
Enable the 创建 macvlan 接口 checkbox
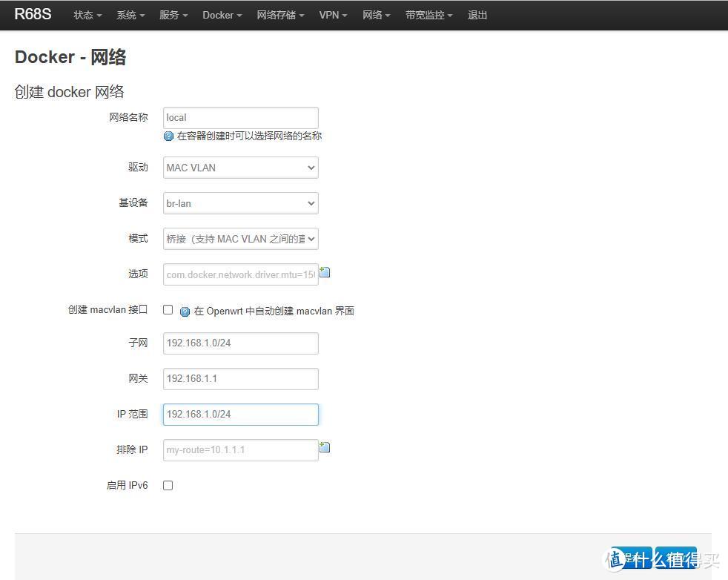168,310
